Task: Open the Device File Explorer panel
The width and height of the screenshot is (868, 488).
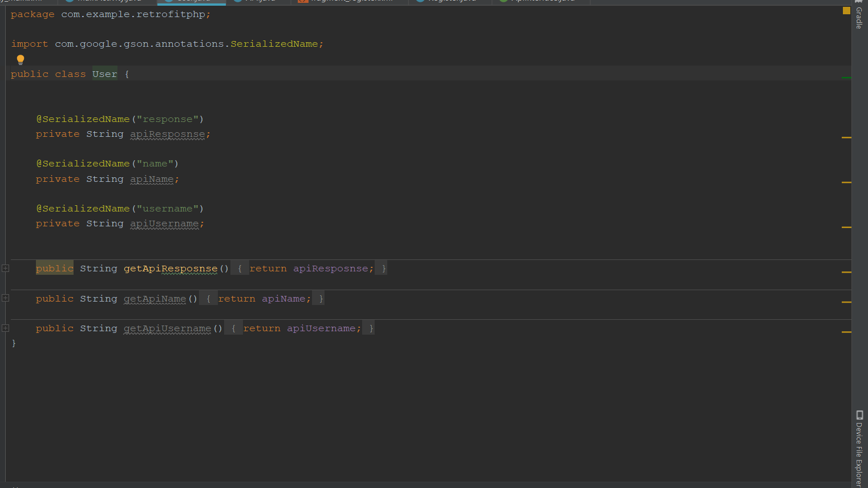Action: (859, 450)
